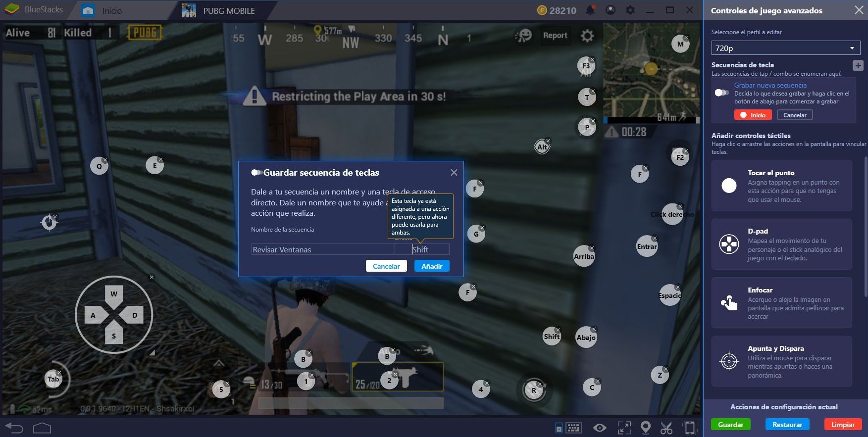Click the Abajo key mapping circle
This screenshot has width=868, height=437.
586,338
